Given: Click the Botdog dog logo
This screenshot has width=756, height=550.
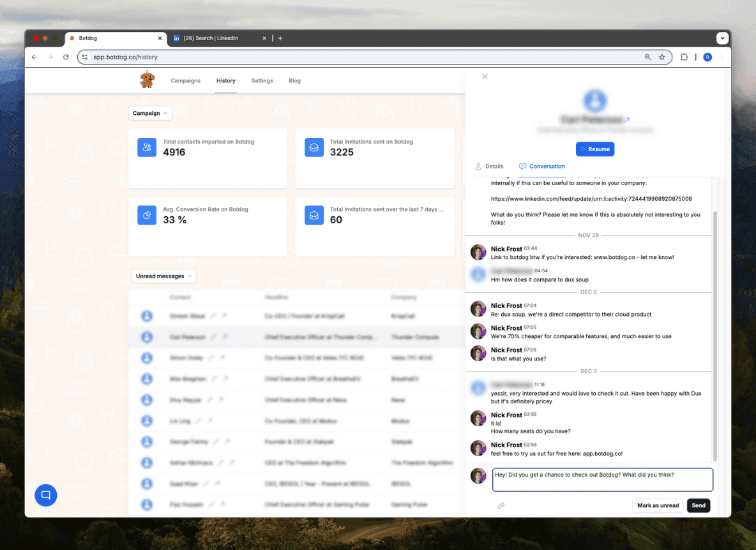Looking at the screenshot, I should [x=147, y=80].
